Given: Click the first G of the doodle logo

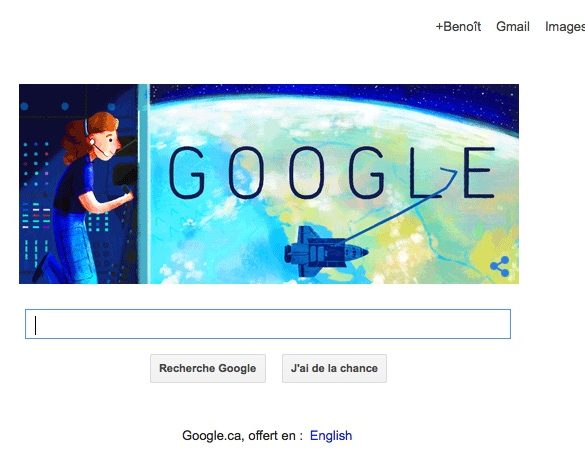Looking at the screenshot, I should [x=187, y=172].
